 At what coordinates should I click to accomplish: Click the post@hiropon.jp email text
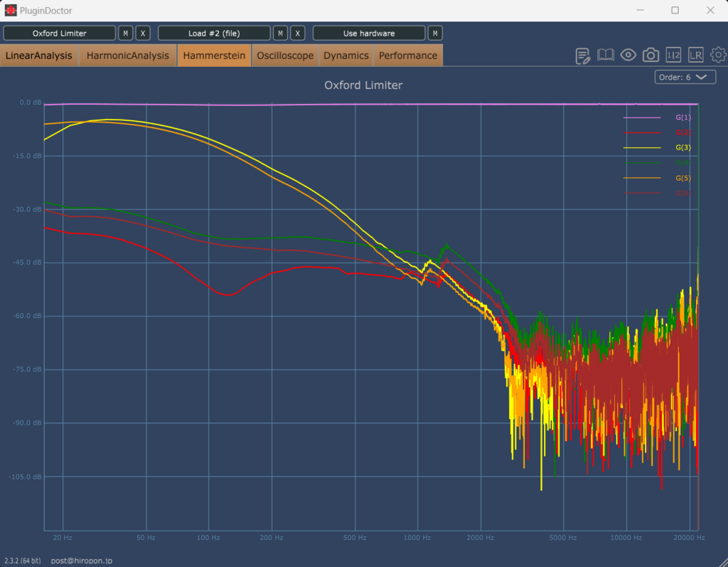pos(82,561)
